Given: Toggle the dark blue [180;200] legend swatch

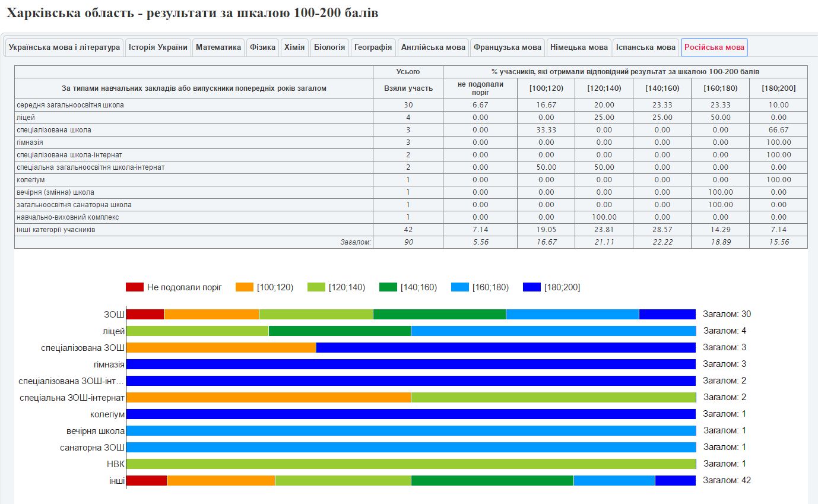Looking at the screenshot, I should point(532,287).
